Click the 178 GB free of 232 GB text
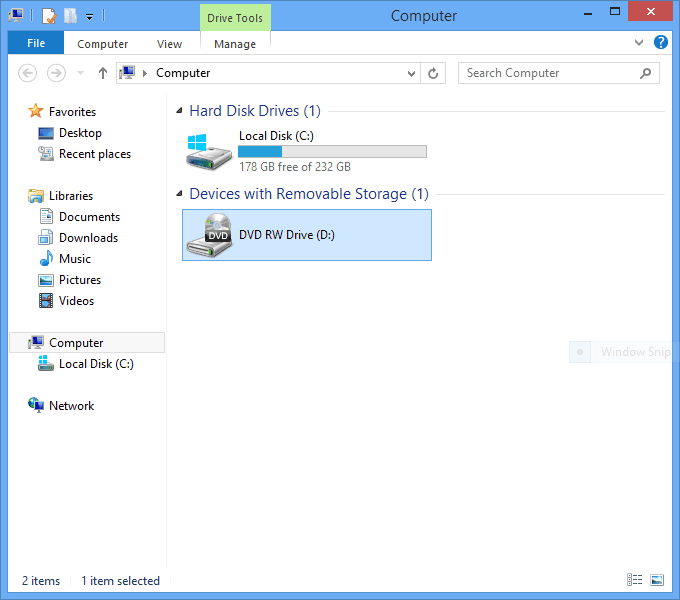The image size is (680, 600). pyautogui.click(x=295, y=167)
